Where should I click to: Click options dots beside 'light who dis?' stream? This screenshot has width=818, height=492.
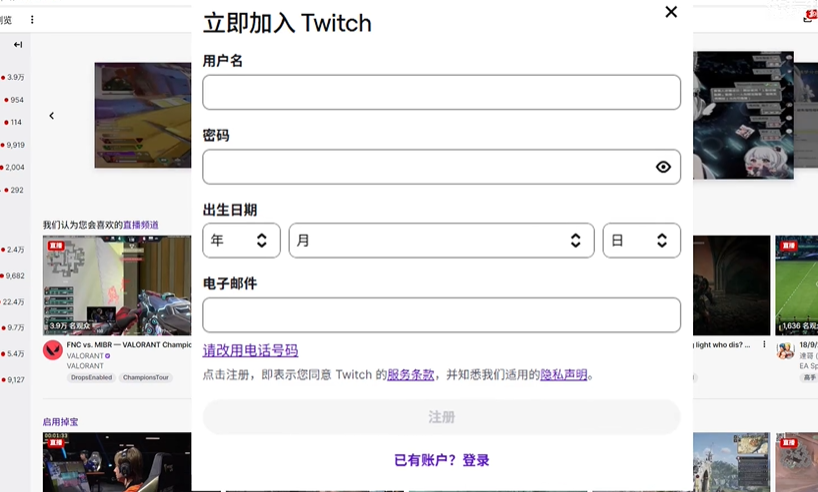765,345
